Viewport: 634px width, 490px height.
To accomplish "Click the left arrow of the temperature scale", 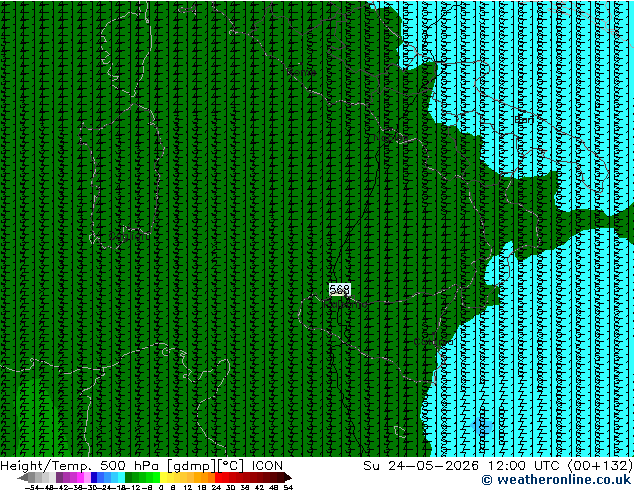I will 22,477.
